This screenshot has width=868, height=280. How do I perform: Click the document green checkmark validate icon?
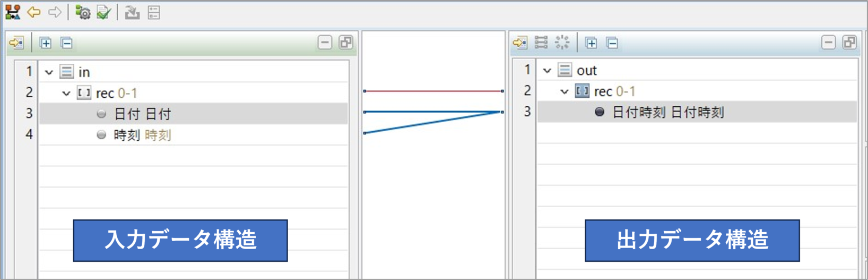(104, 12)
